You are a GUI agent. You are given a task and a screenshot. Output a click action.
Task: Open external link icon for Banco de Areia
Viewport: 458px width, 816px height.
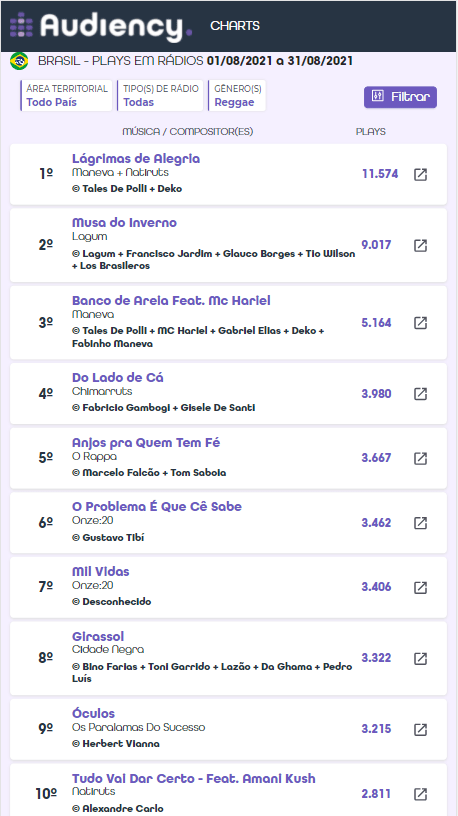click(420, 323)
